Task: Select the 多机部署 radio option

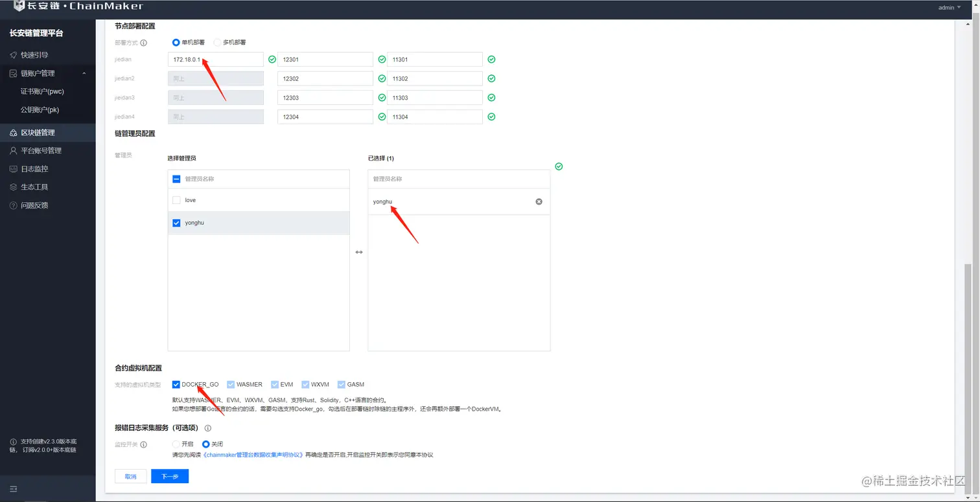Action: (x=217, y=43)
